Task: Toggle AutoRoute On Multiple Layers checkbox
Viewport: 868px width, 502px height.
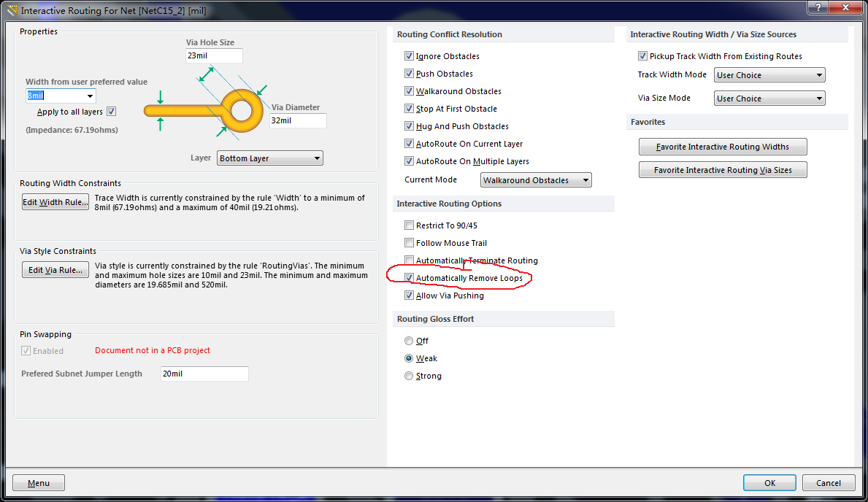Action: [409, 161]
